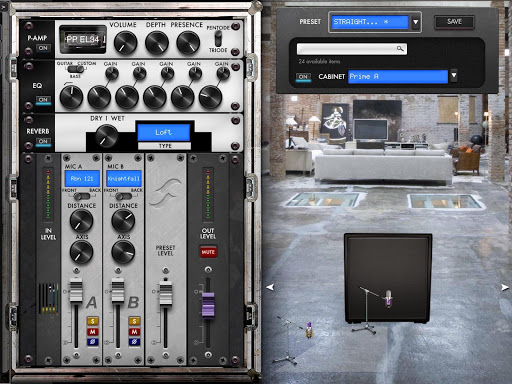Select the Mic A Rbn 121 display
The width and height of the screenshot is (512, 384).
point(82,179)
